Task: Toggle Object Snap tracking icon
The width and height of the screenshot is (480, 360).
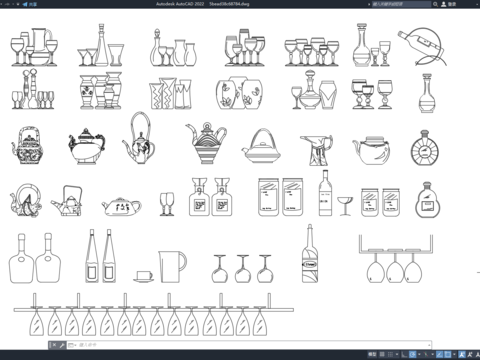Action: pyautogui.click(x=439, y=354)
